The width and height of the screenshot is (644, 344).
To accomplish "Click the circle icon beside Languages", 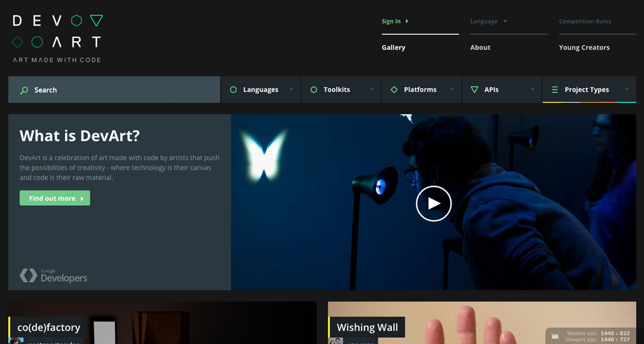I will click(233, 89).
